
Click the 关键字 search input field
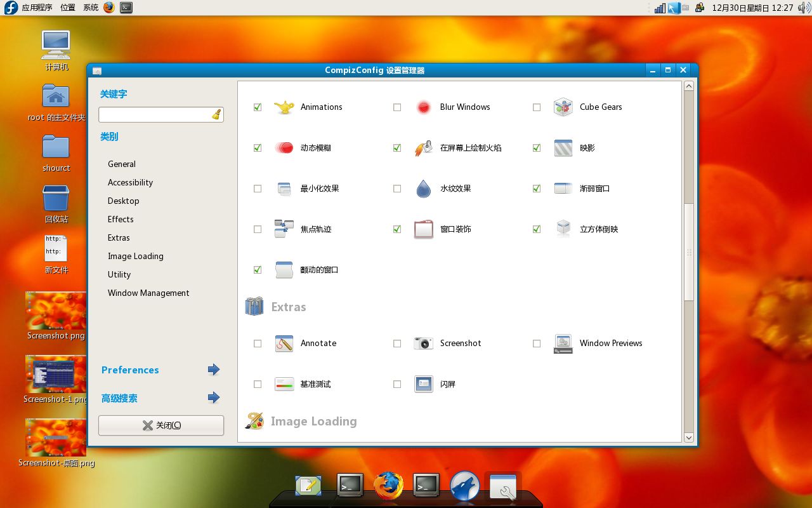[155, 115]
